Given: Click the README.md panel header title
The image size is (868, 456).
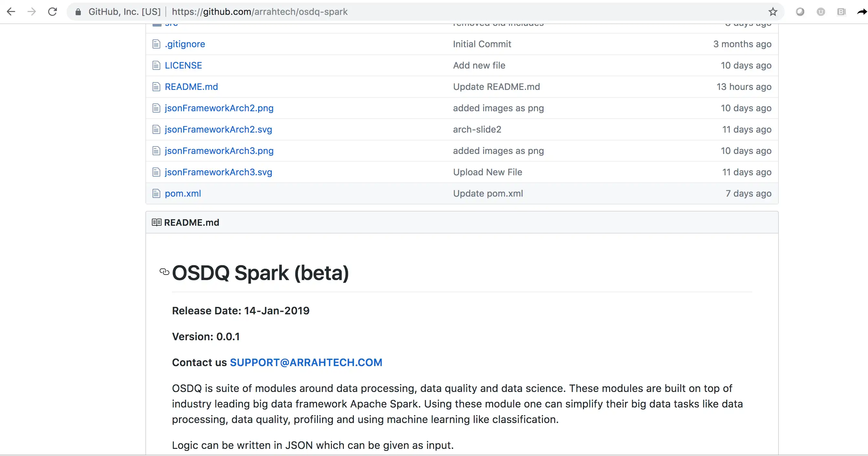Looking at the screenshot, I should pyautogui.click(x=191, y=223).
